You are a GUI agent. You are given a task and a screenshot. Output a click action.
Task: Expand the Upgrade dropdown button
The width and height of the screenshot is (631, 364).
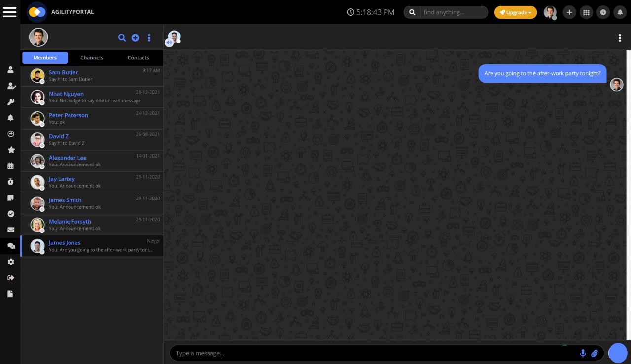pos(515,12)
